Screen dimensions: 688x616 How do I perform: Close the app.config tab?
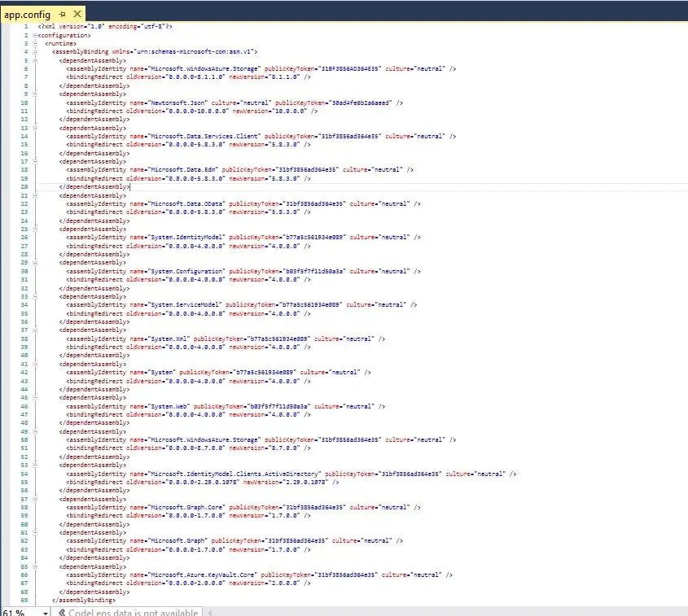(77, 15)
